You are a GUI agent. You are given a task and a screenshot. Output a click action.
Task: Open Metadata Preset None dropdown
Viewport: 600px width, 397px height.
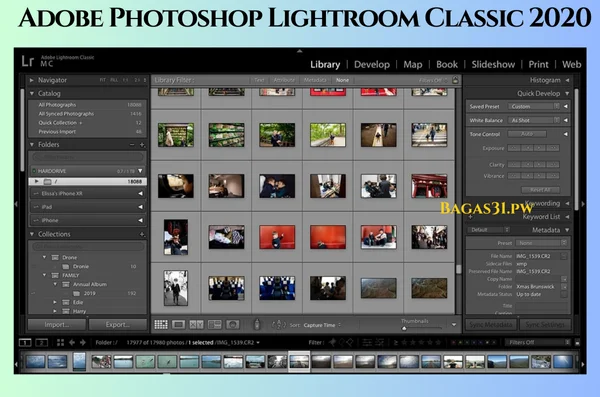pyautogui.click(x=541, y=243)
